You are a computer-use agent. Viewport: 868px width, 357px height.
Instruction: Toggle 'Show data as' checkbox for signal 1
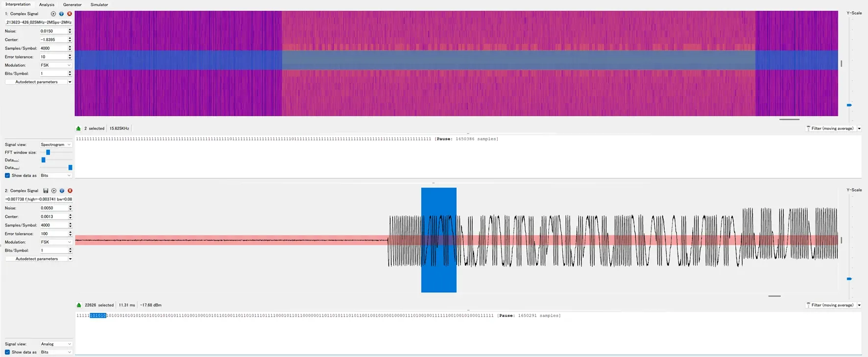[7, 176]
